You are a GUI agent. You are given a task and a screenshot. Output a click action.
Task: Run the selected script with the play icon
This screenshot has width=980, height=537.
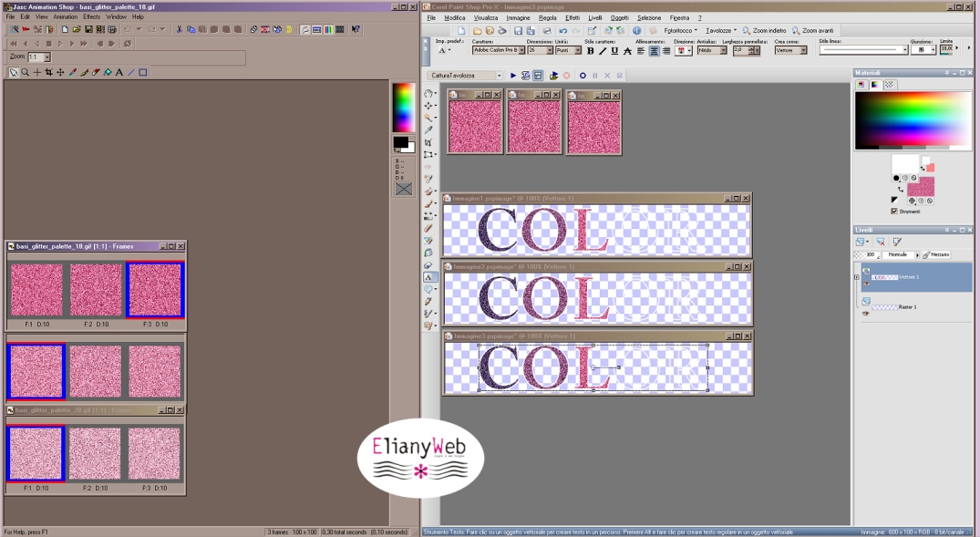(513, 76)
